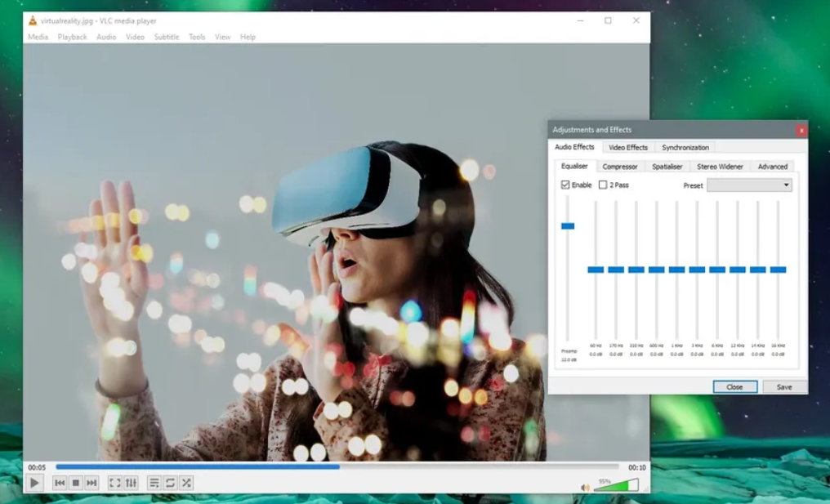
Task: Click the volume level slider
Action: (x=616, y=485)
